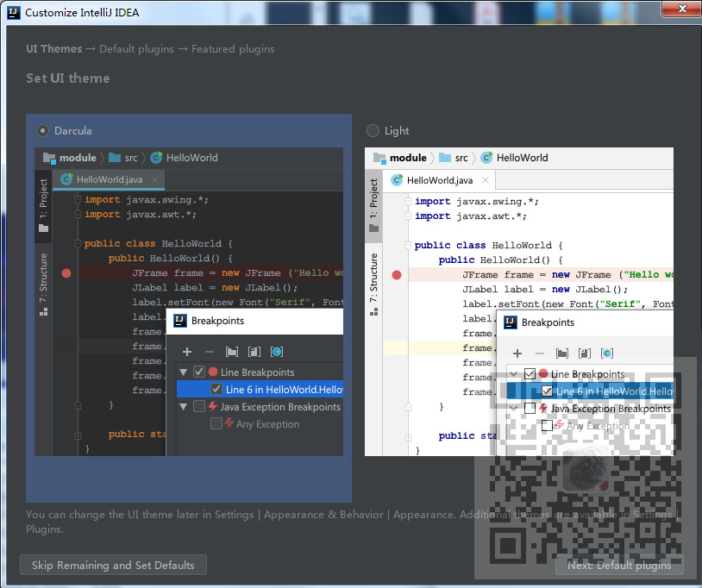
Task: Toggle Line 6 checkbox in Light preview
Action: coord(547,391)
